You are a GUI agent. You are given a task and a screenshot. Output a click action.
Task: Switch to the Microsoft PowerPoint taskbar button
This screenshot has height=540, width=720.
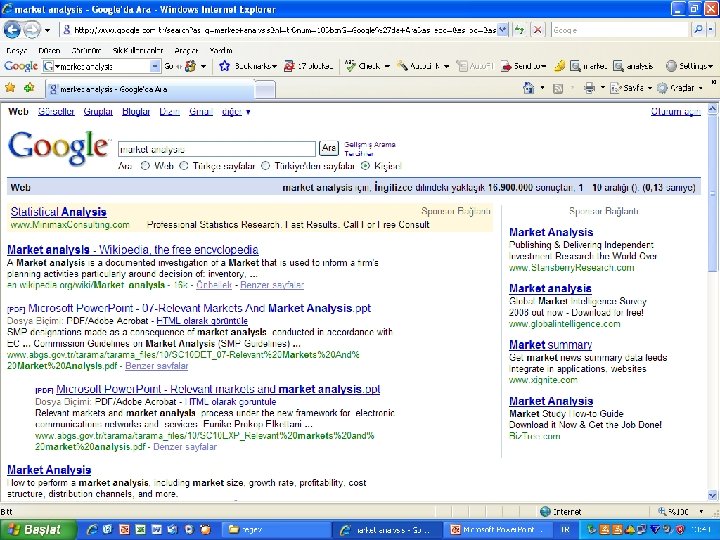click(x=499, y=530)
